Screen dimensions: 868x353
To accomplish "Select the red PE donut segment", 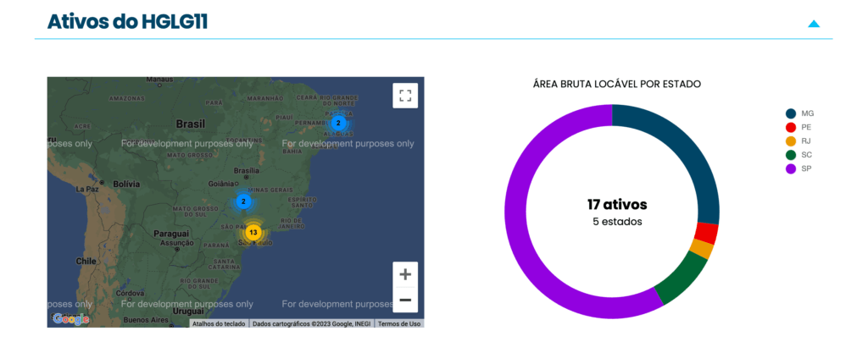I will pos(707,234).
